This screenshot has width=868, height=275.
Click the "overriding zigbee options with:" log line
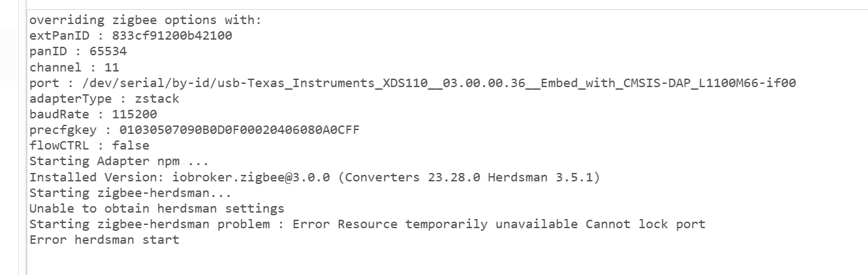145,20
